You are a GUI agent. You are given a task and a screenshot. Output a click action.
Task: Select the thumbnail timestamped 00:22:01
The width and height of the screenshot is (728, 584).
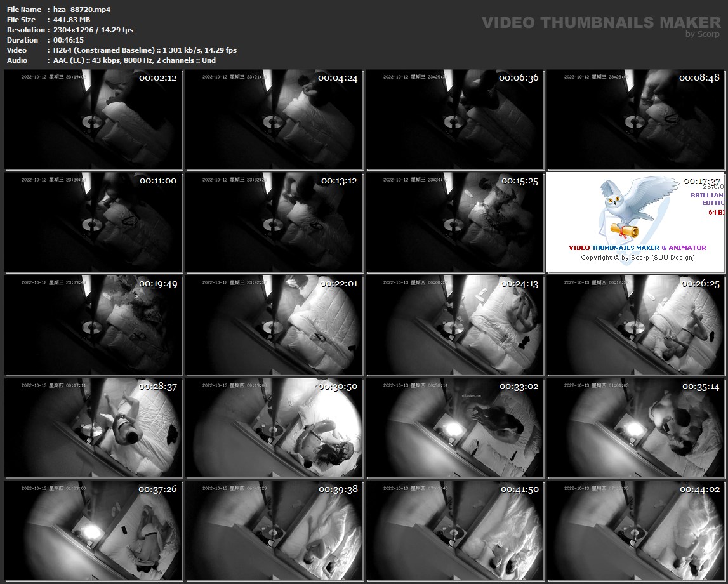pyautogui.click(x=274, y=325)
